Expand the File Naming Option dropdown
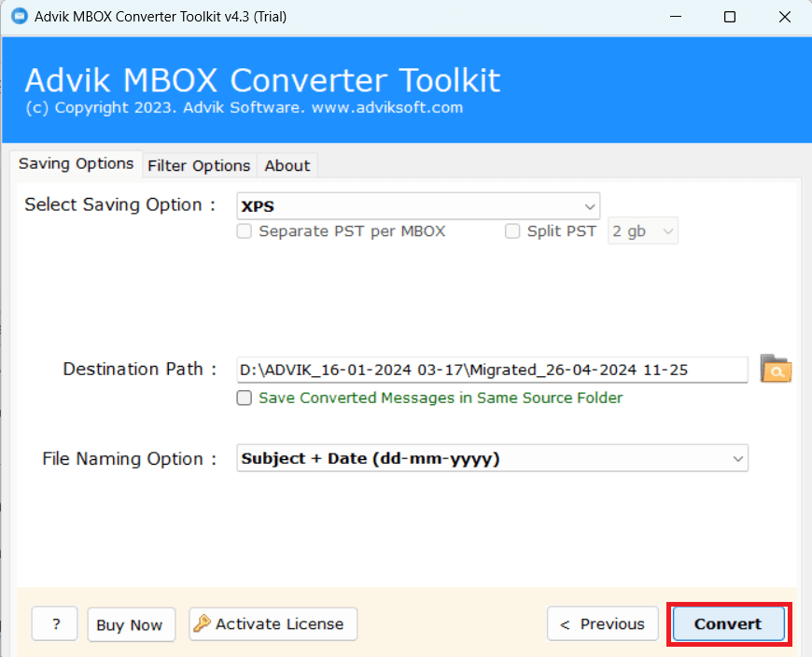This screenshot has width=812, height=657. 492,458
